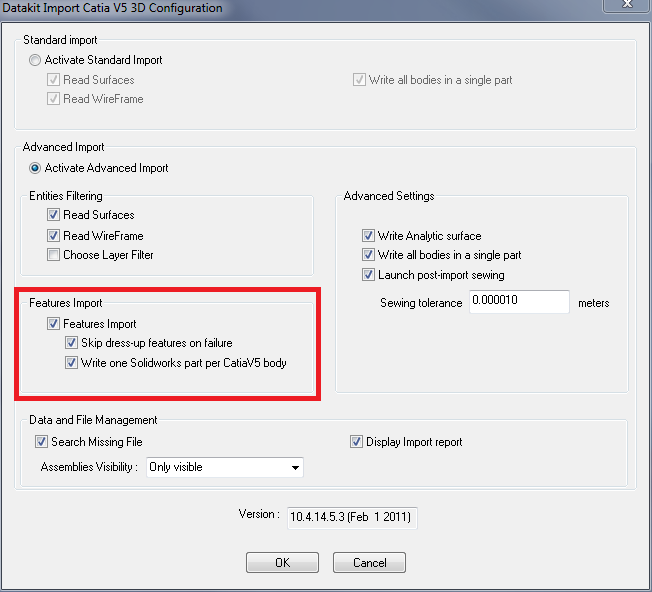Uncheck Search Missing File option
Screen dimensions: 652x592
(x=41, y=442)
